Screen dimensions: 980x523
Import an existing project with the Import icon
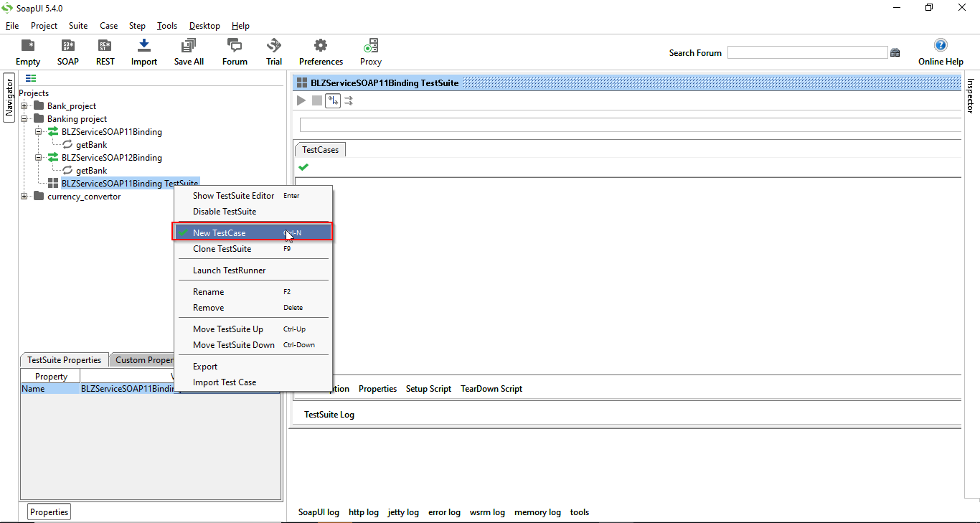click(143, 51)
